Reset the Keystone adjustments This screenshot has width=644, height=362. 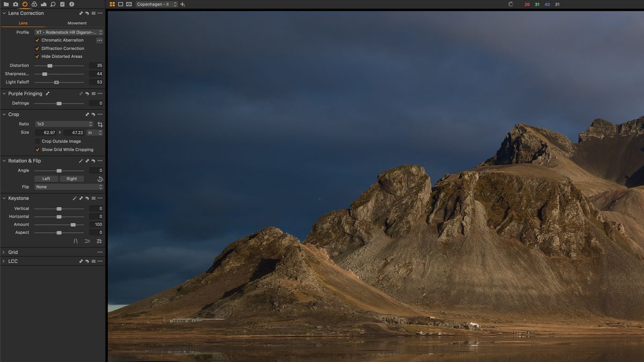[x=86, y=198]
